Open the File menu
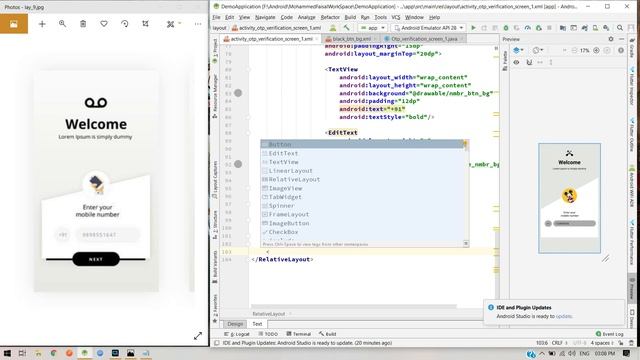 point(216,17)
